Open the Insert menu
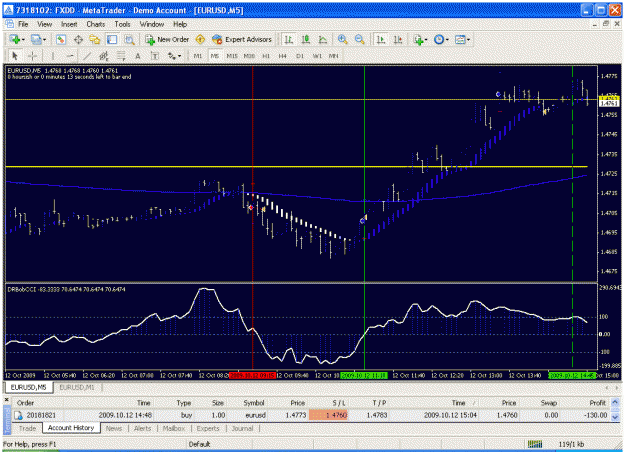Image resolution: width=625 pixels, height=452 pixels. 69,24
